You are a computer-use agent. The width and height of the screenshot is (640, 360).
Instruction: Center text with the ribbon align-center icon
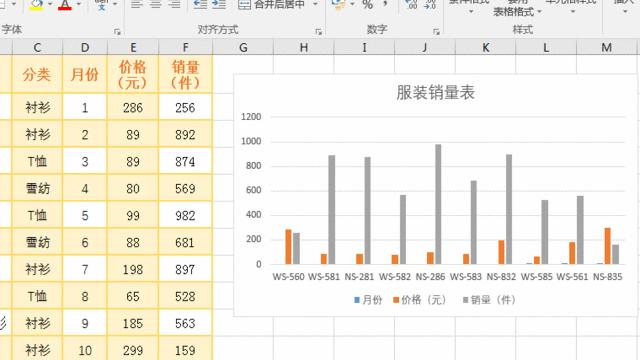156,4
